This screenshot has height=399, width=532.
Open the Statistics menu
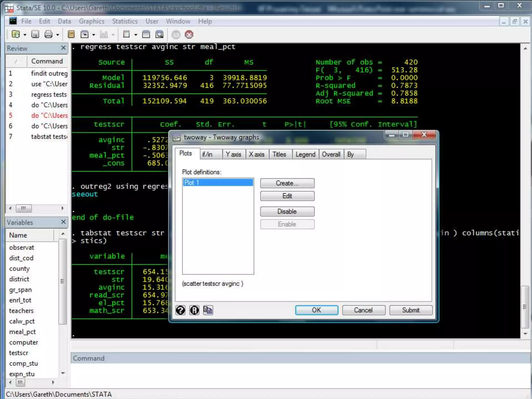(x=125, y=21)
